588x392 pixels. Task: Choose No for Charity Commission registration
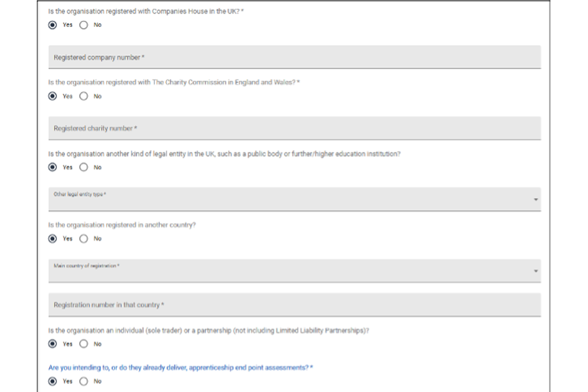83,96
